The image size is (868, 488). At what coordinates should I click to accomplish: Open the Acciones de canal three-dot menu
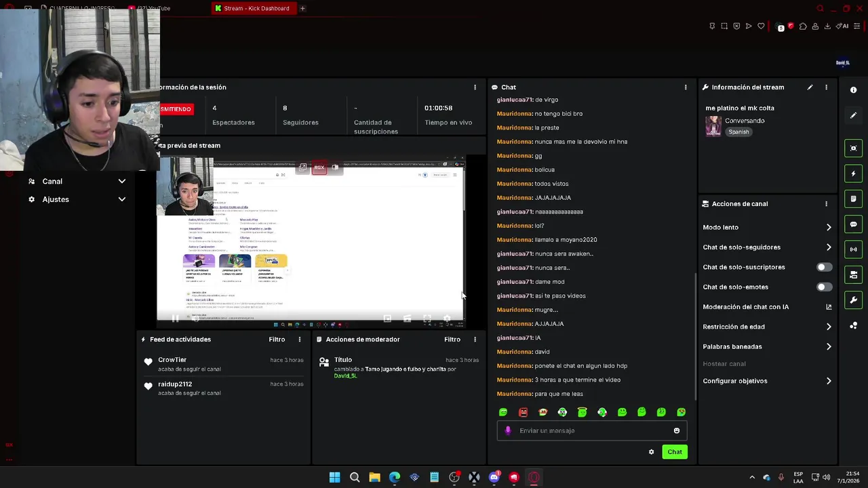[826, 204]
